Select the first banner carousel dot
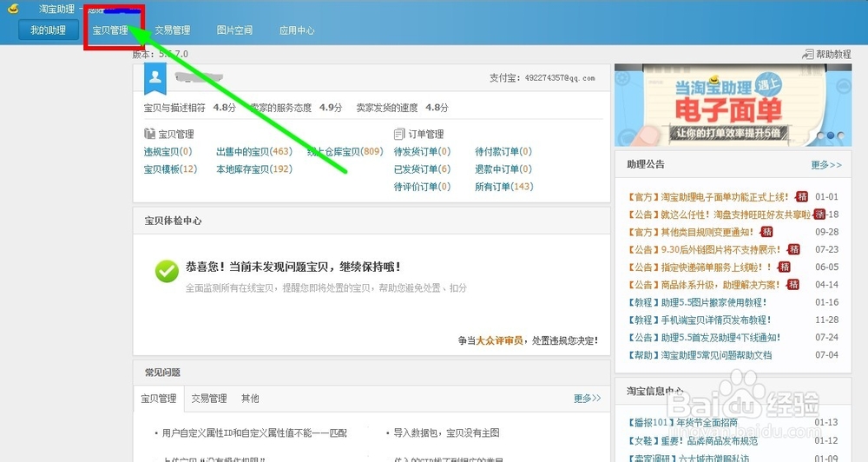This screenshot has height=462, width=868. tap(820, 135)
